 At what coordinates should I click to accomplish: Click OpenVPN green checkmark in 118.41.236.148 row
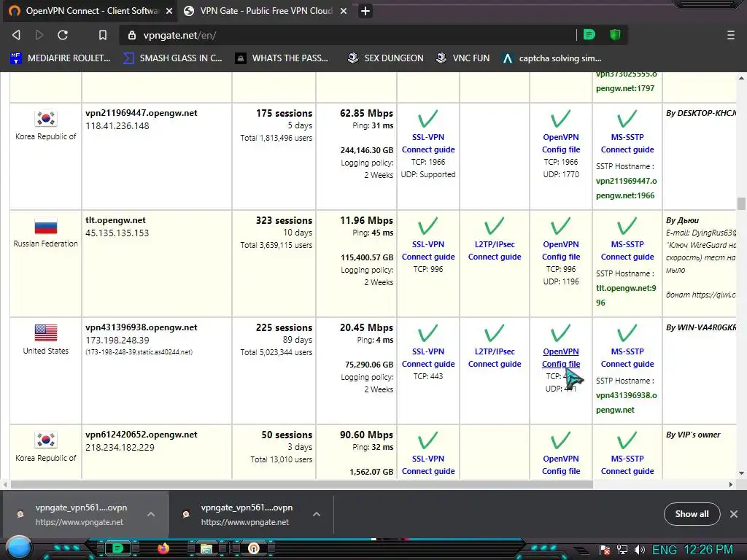[x=561, y=119]
